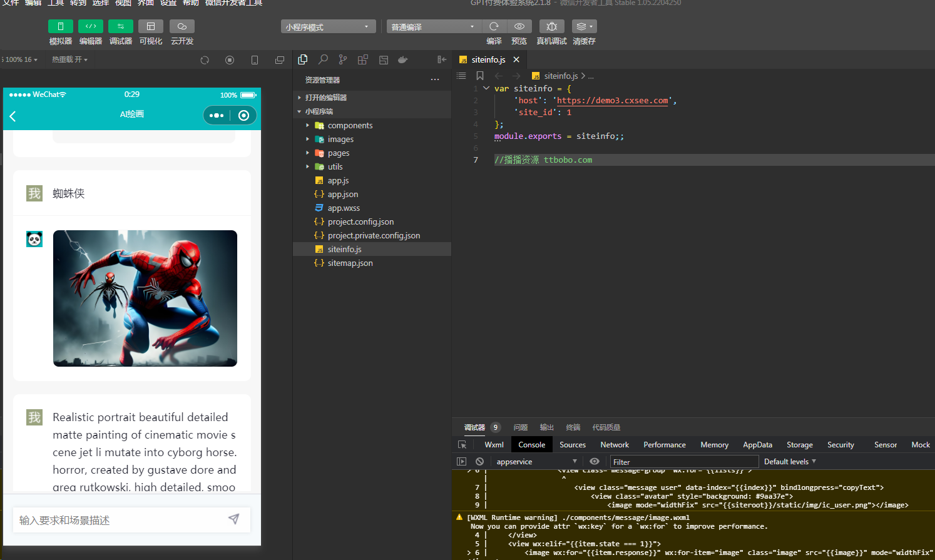Switch to the 问题 panel tab

[x=521, y=427]
